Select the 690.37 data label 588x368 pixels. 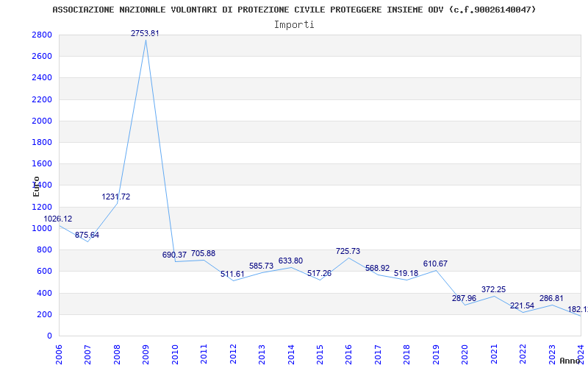pos(174,255)
